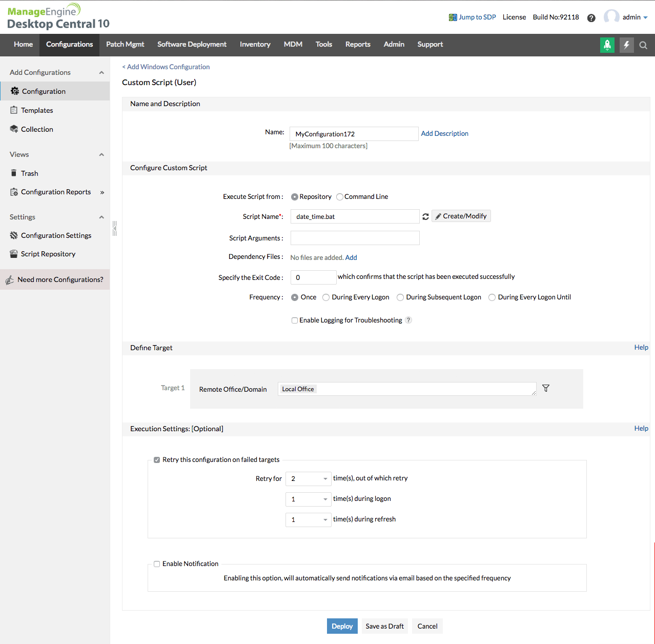Switch to the Inventory tab
655x644 pixels.
pyautogui.click(x=255, y=45)
